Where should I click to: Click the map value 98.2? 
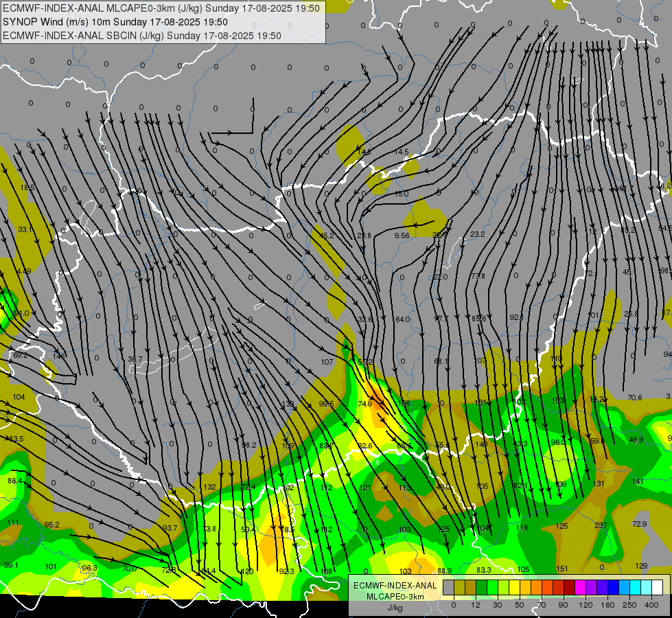pyautogui.click(x=248, y=445)
